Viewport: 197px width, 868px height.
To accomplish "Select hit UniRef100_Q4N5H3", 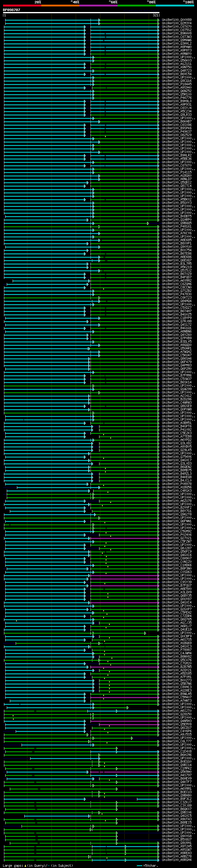I will coord(177,721).
